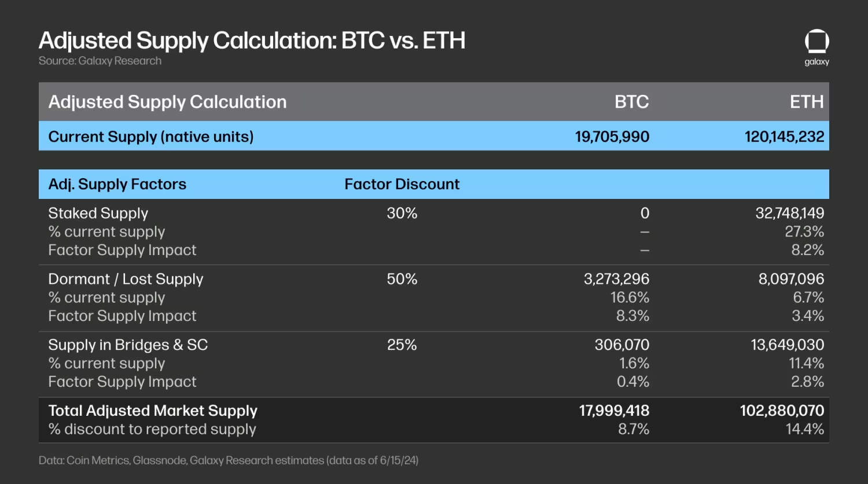Click the Galaxy logo icon
Screen dimensions: 868x484
point(816,42)
